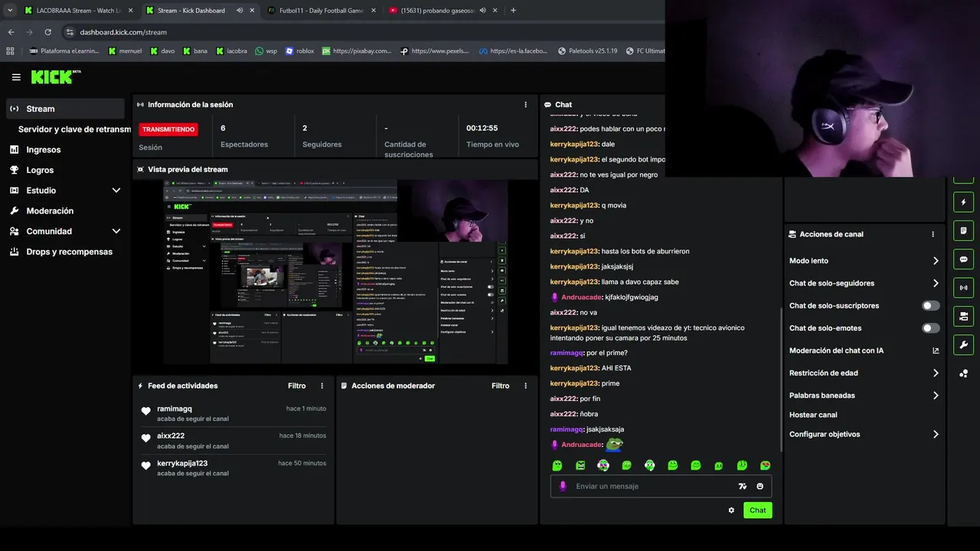Click the chat panel scrollbar
Image resolution: width=980 pixels, height=551 pixels.
tap(780, 379)
